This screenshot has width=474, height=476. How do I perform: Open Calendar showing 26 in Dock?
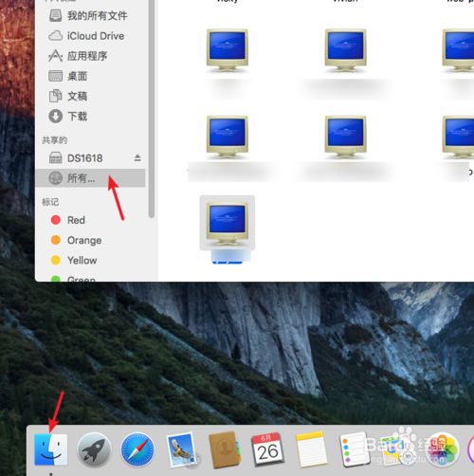[267, 449]
